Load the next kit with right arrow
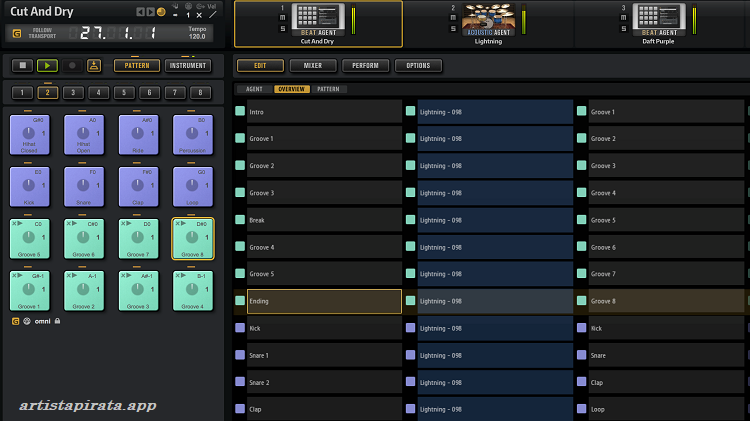This screenshot has height=421, width=750. click(151, 12)
